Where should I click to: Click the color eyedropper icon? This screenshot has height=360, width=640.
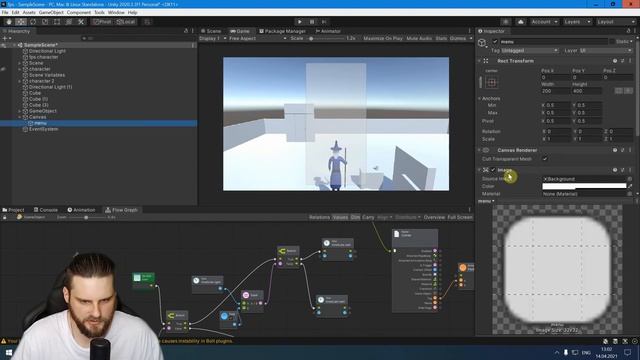631,186
